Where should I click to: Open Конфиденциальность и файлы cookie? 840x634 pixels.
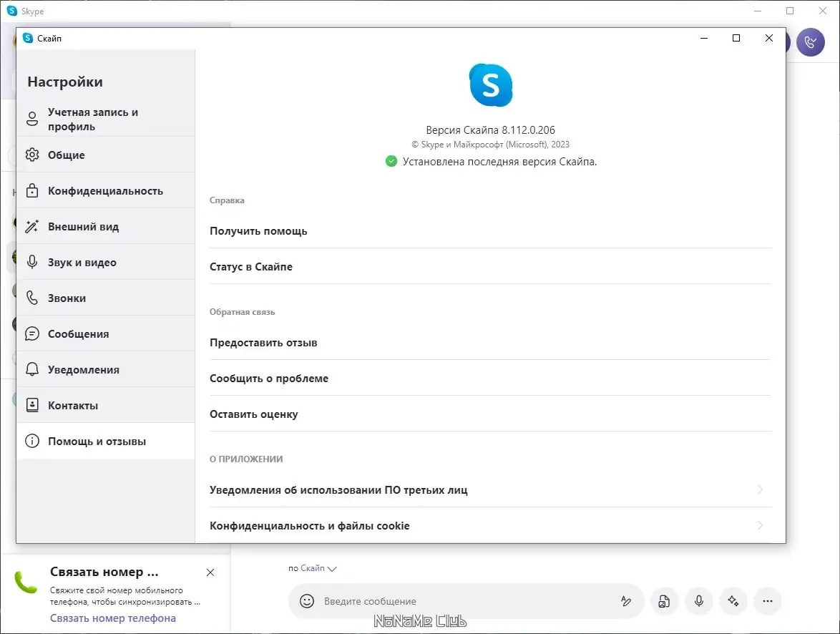click(491, 526)
